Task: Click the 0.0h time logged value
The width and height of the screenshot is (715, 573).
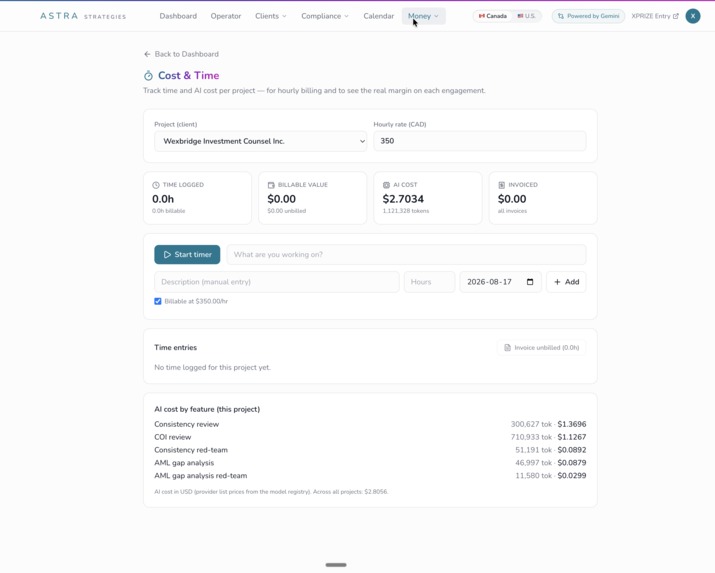Action: [x=163, y=199]
